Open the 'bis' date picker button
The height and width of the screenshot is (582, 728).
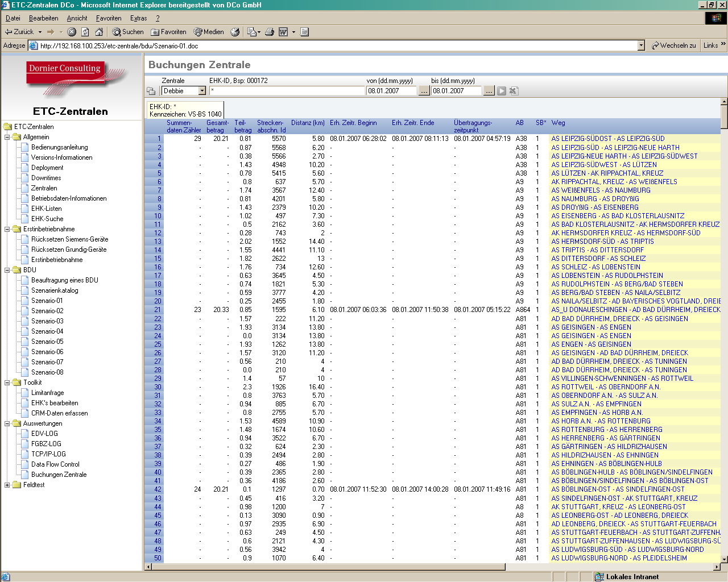[489, 91]
